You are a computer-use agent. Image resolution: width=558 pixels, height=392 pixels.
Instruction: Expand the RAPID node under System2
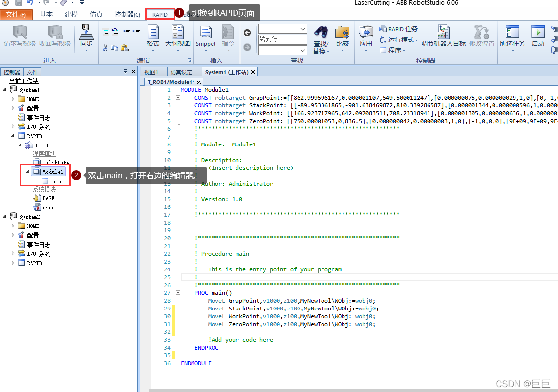(13, 263)
